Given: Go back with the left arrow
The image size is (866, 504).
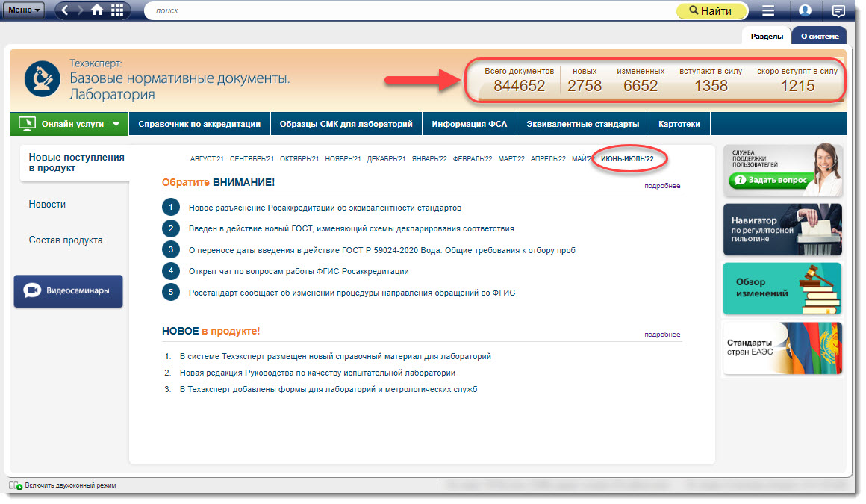Looking at the screenshot, I should click(x=65, y=10).
